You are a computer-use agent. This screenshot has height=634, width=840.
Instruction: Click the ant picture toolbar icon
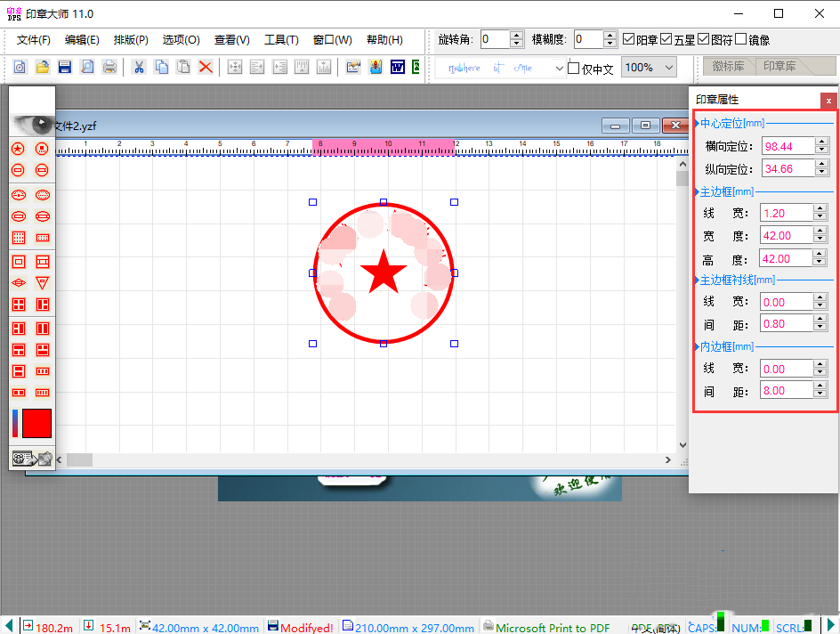coord(376,67)
